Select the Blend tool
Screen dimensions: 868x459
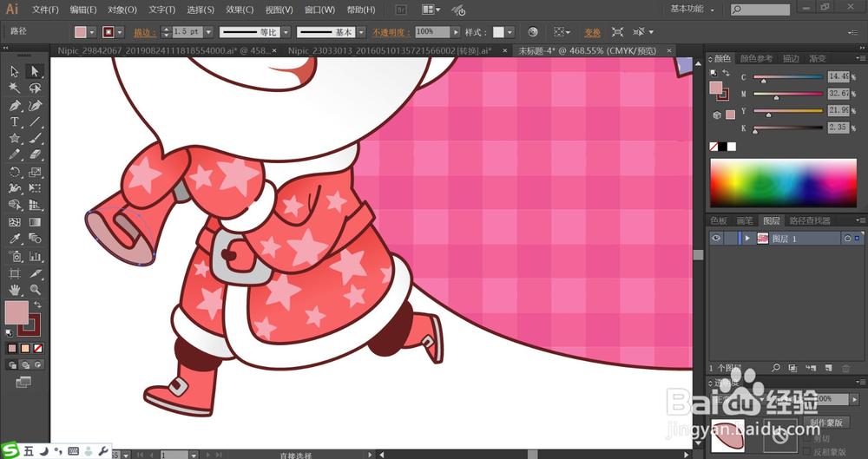coord(35,239)
